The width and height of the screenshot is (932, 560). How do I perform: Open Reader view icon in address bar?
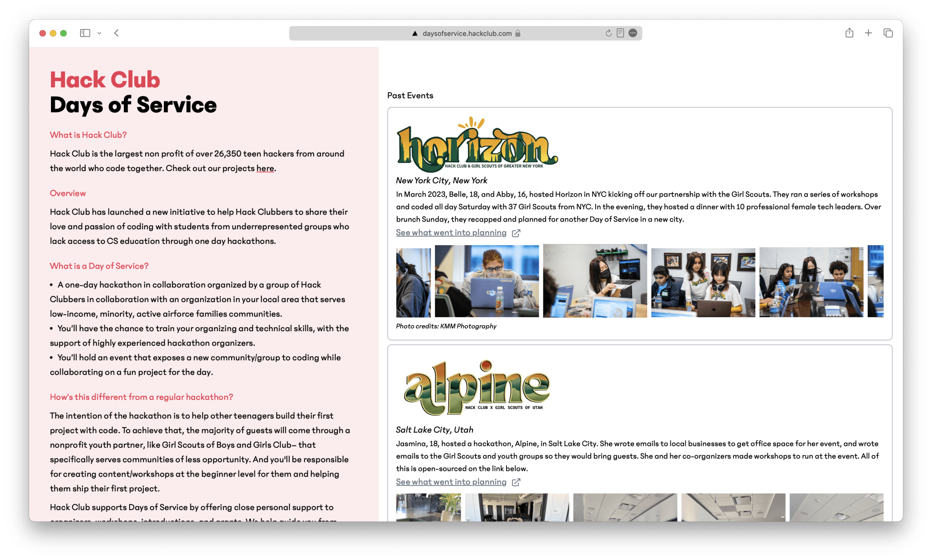click(x=620, y=33)
